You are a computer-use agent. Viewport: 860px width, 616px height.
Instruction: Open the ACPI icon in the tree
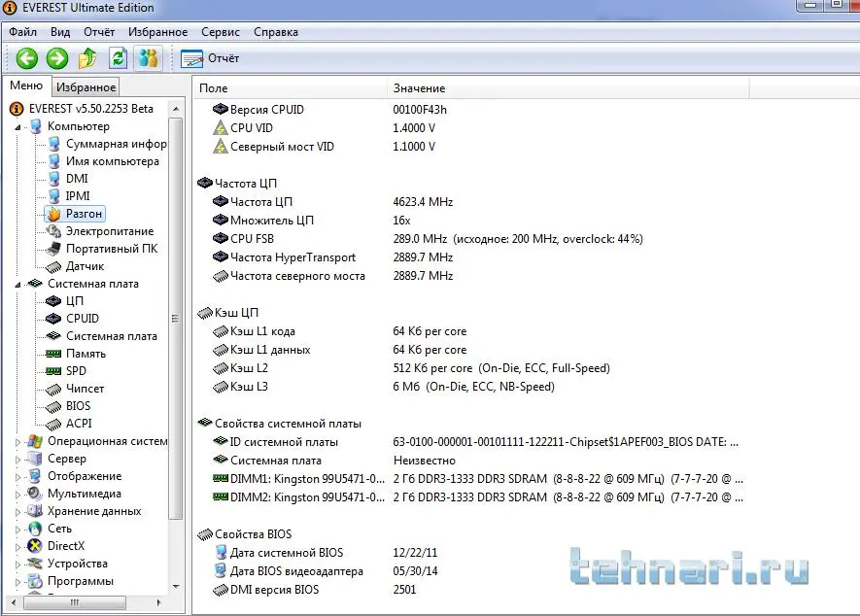click(x=53, y=425)
